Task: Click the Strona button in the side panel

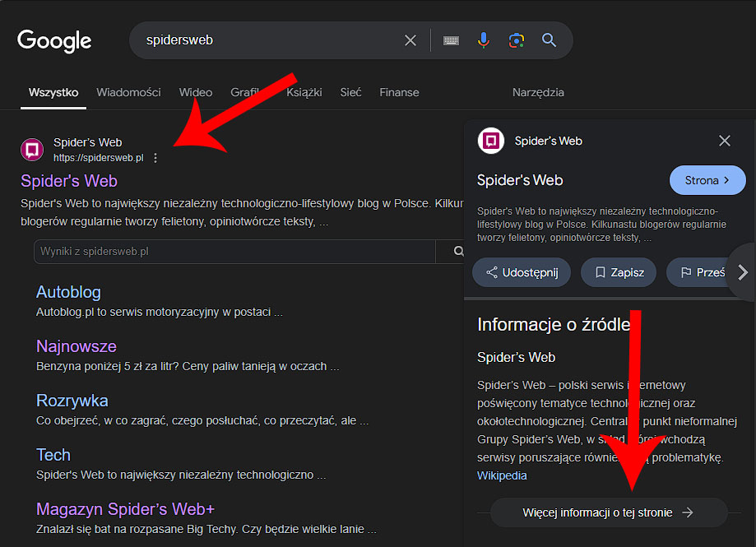Action: [x=707, y=180]
